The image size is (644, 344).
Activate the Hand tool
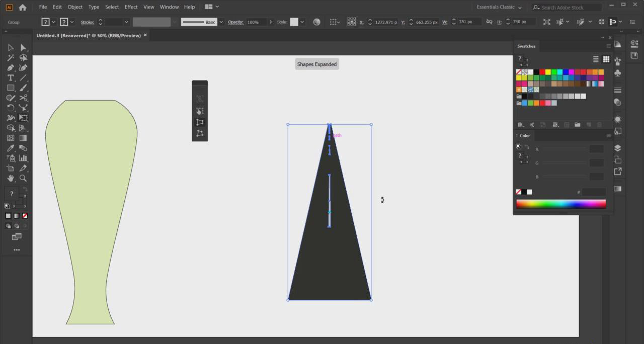(11, 179)
